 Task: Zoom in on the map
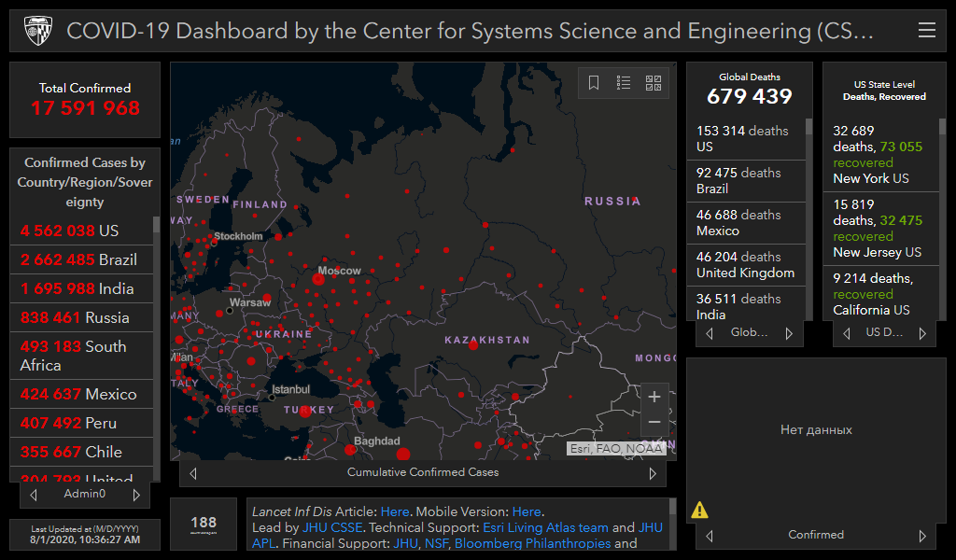pos(654,397)
